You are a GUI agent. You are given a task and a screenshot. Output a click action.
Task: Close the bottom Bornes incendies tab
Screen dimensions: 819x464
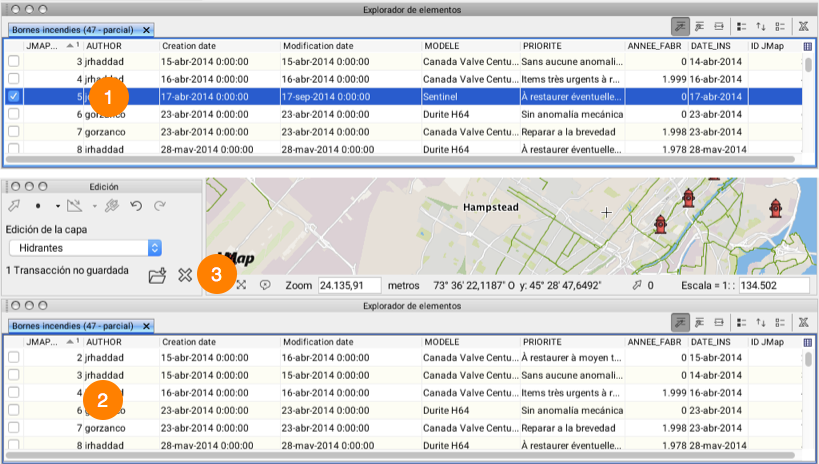[147, 326]
